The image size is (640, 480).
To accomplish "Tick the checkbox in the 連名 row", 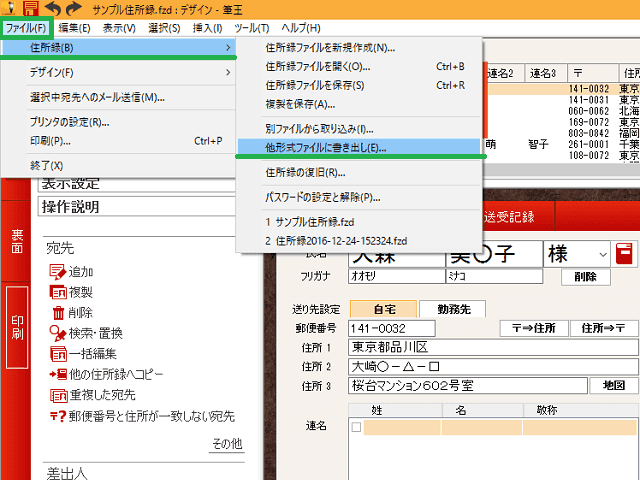I will click(356, 427).
